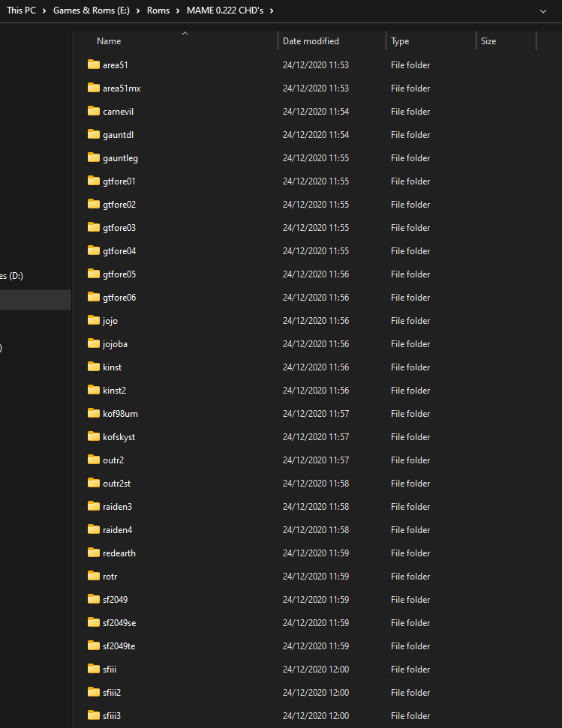Select the gtfore03 folder icon
The image size is (562, 728).
click(94, 227)
